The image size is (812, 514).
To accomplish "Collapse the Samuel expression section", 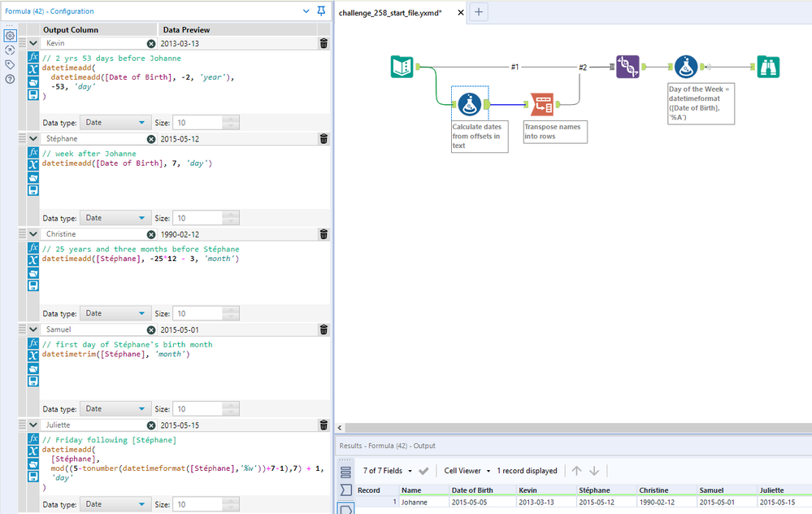I will point(33,329).
